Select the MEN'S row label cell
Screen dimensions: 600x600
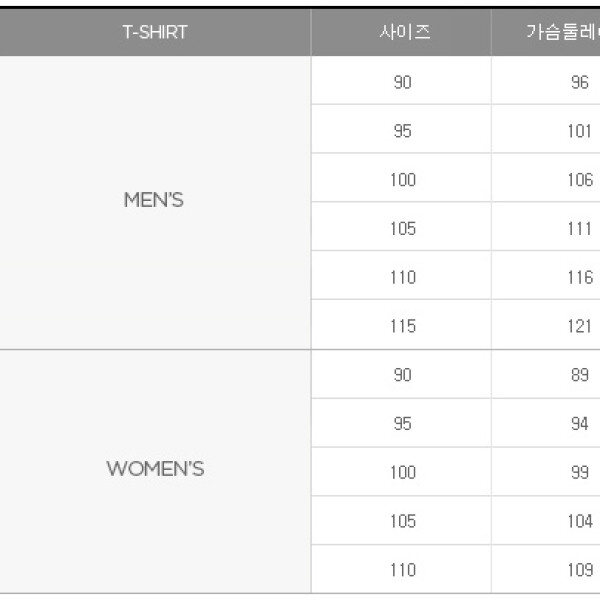[154, 200]
